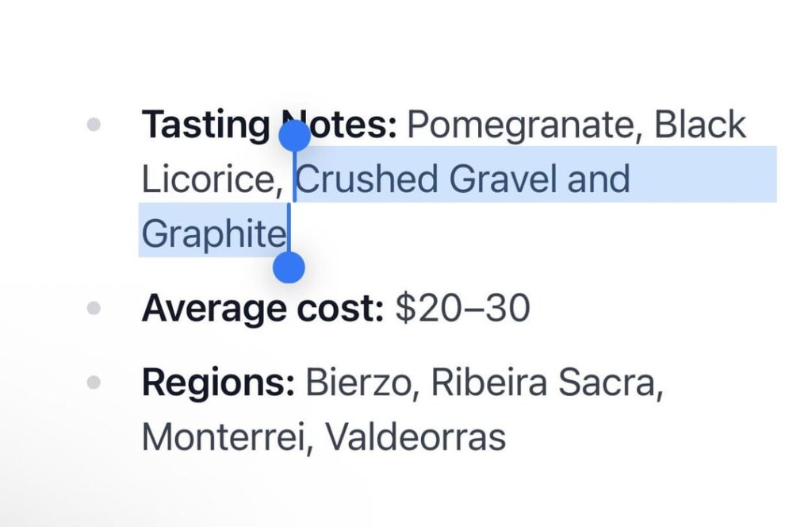Click the Average cost label
This screenshot has width=812, height=527.
[262, 307]
